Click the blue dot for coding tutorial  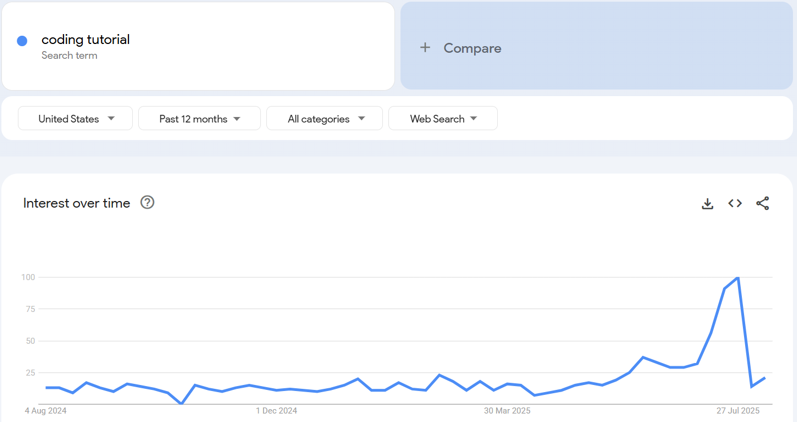point(22,41)
